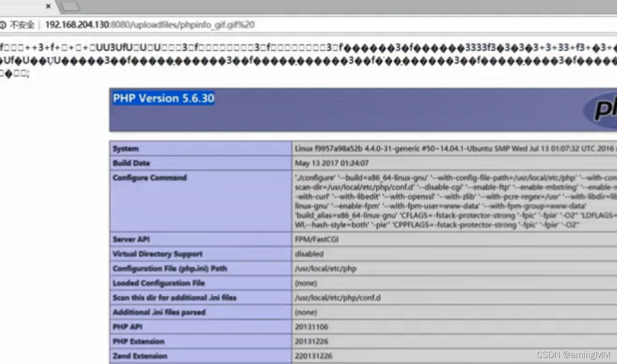617x364 pixels.
Task: Click the Loaded Configuration File label
Action: (158, 283)
